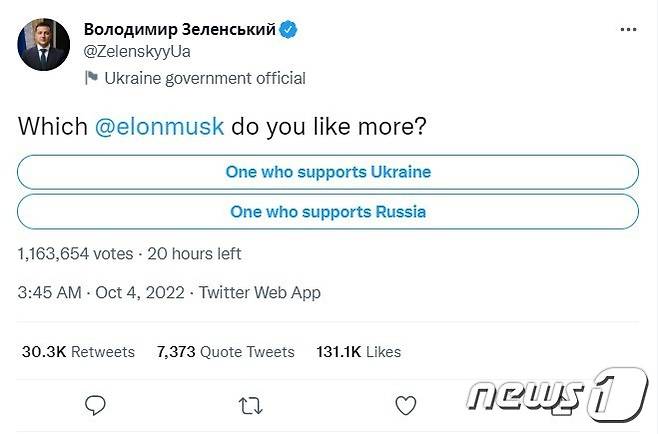Vote for "One who supports Ukraine"
The height and width of the screenshot is (434, 658).
click(328, 172)
